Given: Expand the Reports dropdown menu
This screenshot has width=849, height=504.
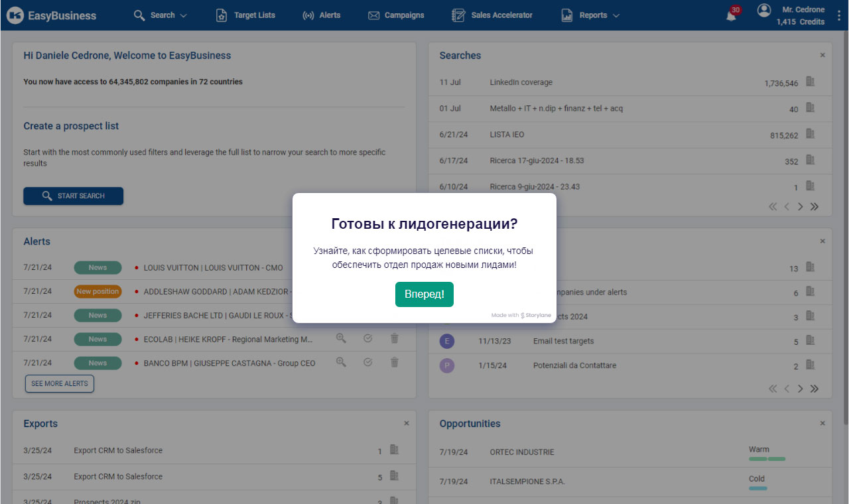Looking at the screenshot, I should [590, 15].
